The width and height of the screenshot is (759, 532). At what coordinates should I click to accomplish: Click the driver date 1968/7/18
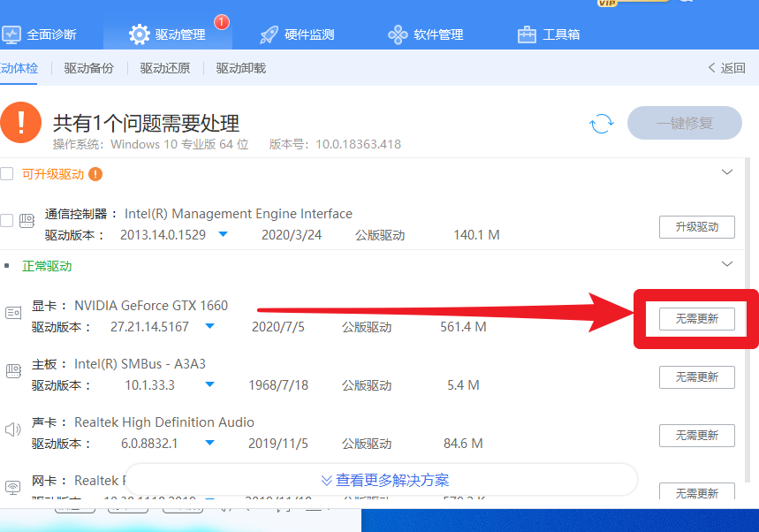coord(278,384)
